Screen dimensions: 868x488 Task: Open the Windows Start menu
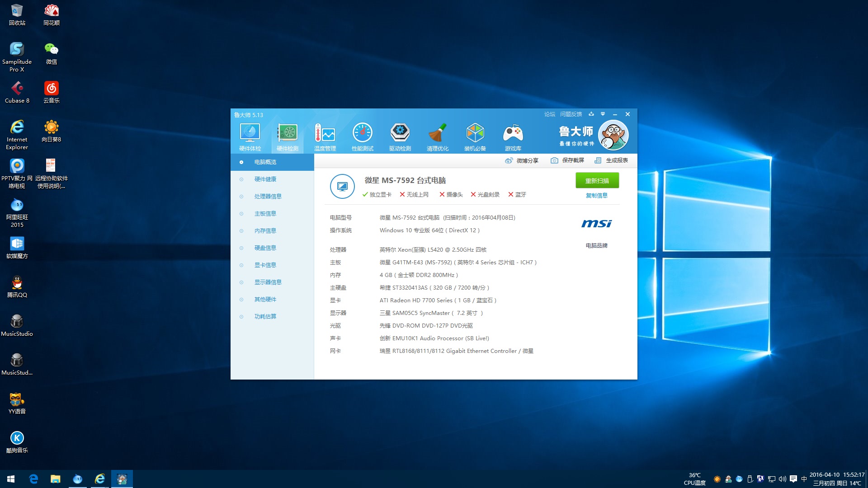(x=11, y=479)
